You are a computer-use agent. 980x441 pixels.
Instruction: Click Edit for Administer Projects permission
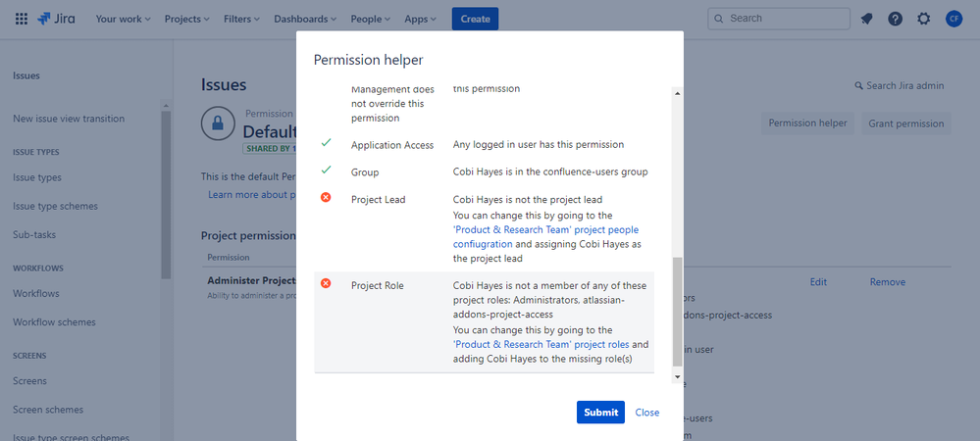818,281
